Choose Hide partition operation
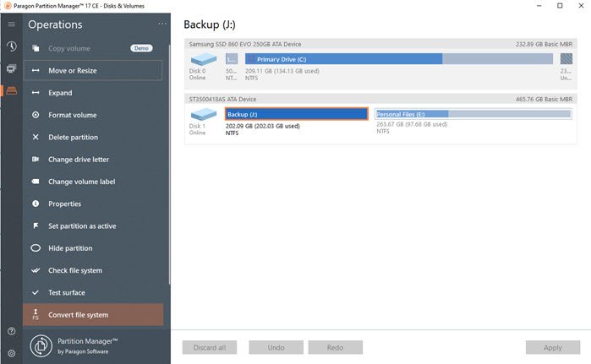The width and height of the screenshot is (591, 364). [x=93, y=248]
